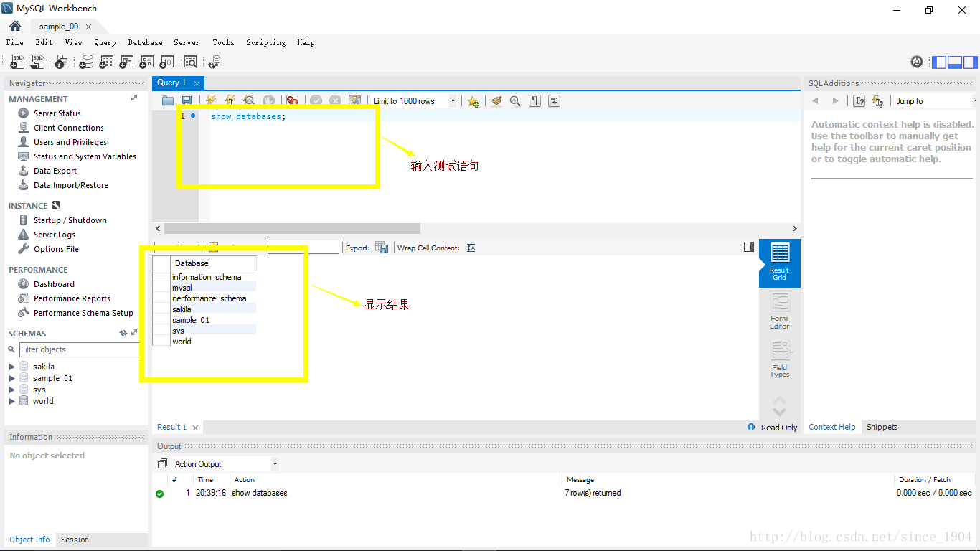The width and height of the screenshot is (980, 551).
Task: Toggle the left sidebar panel visibility
Action: [x=939, y=62]
